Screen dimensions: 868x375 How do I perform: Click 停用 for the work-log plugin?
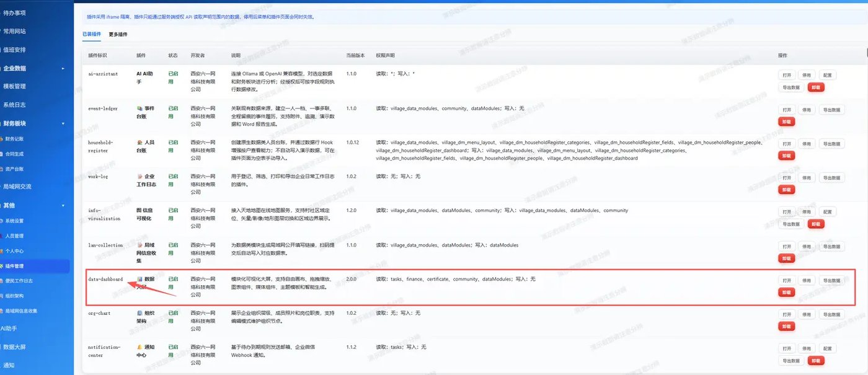pyautogui.click(x=807, y=178)
